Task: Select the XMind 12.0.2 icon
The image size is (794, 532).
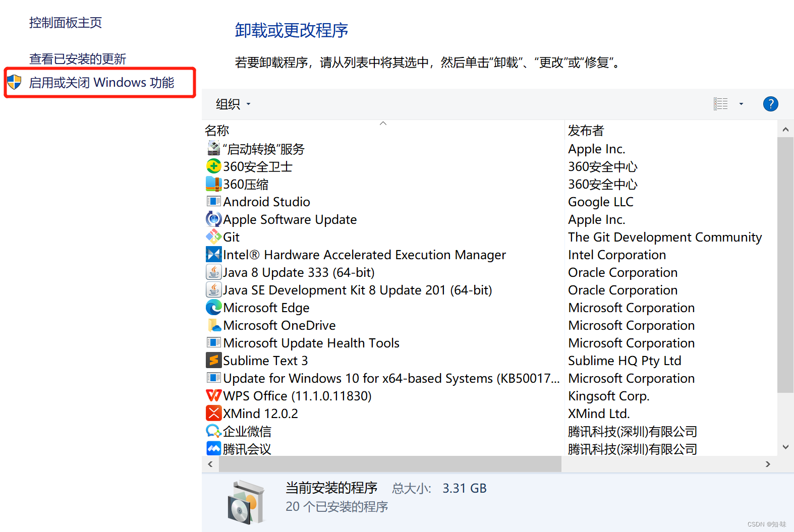Action: (x=214, y=413)
